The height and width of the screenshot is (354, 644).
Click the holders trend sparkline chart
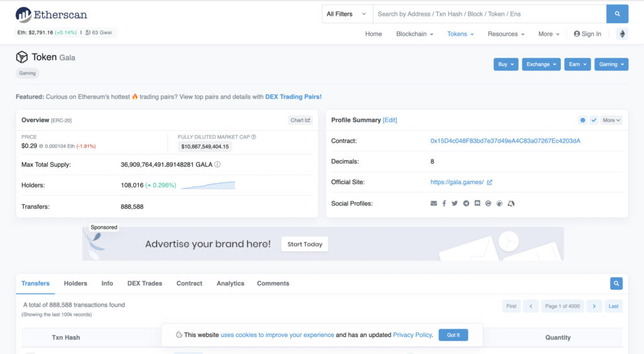pyautogui.click(x=208, y=185)
